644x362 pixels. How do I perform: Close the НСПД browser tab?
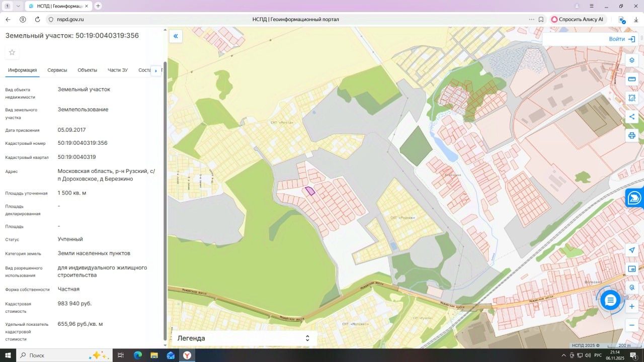pyautogui.click(x=88, y=6)
